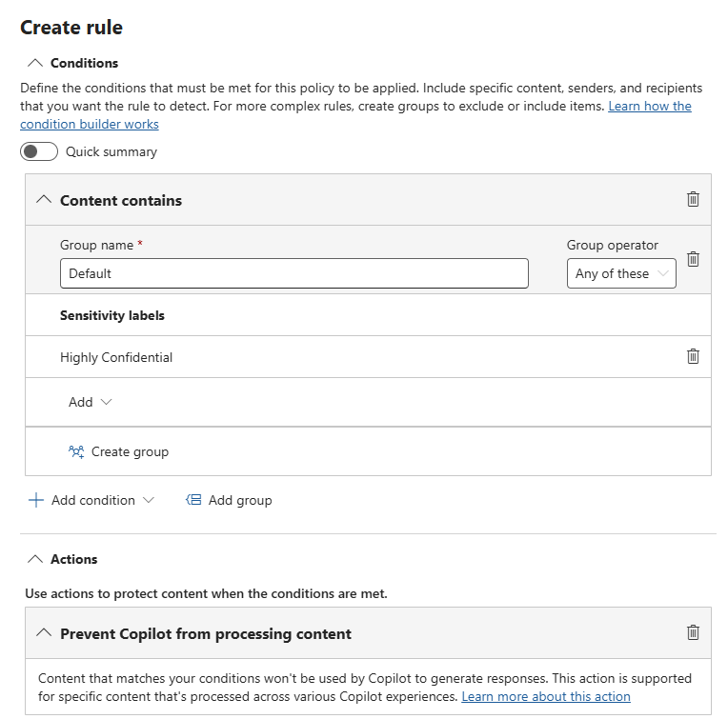
Task: Collapse the Conditions section
Action: coord(35,63)
